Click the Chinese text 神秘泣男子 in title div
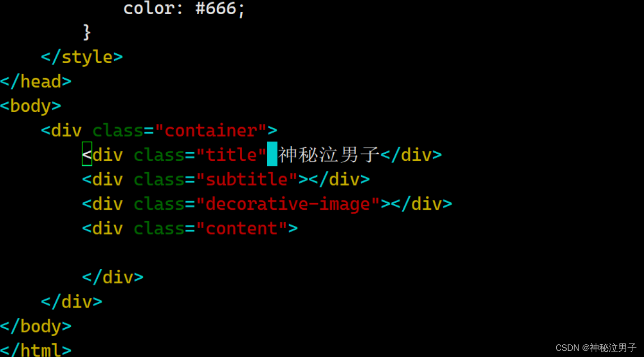 pyautogui.click(x=329, y=155)
